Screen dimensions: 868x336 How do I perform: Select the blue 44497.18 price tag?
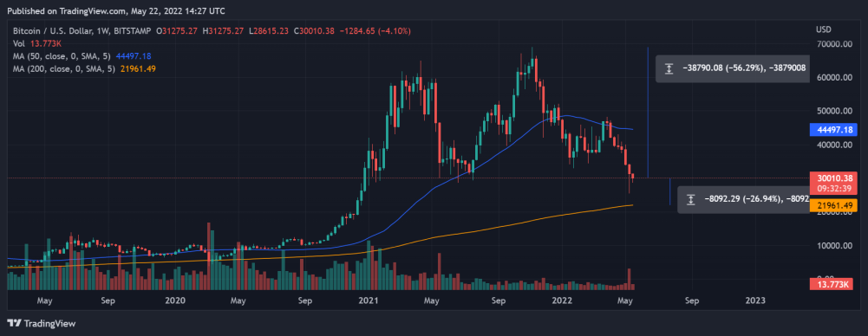point(833,130)
